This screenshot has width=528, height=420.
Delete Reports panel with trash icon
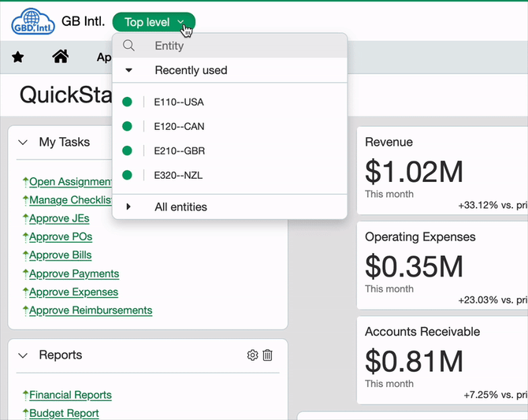pyautogui.click(x=268, y=355)
